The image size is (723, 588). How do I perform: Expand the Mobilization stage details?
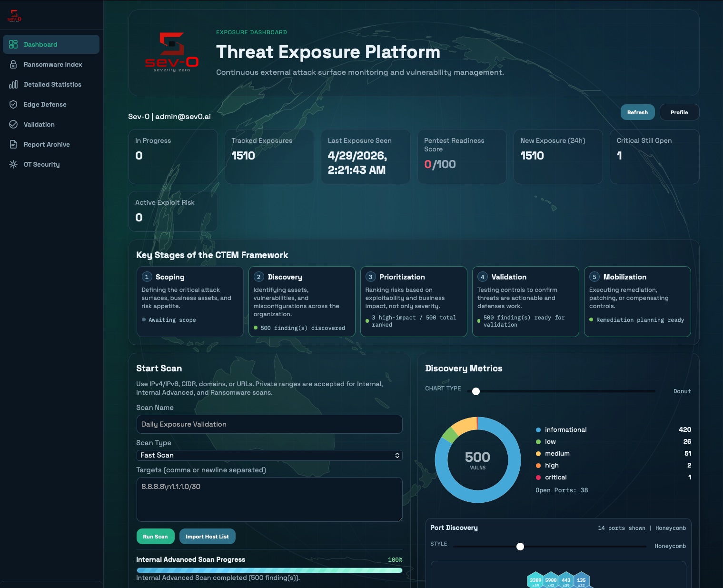[x=637, y=301]
